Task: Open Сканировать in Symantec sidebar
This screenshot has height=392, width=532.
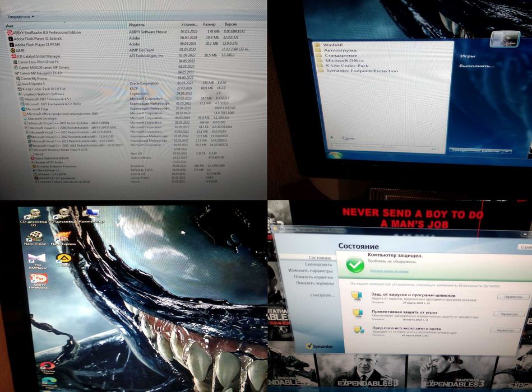Action: tap(318, 264)
